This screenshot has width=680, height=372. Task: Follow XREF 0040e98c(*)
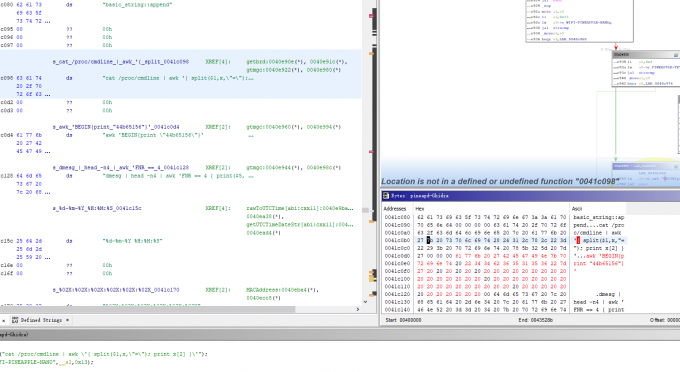coord(324,167)
